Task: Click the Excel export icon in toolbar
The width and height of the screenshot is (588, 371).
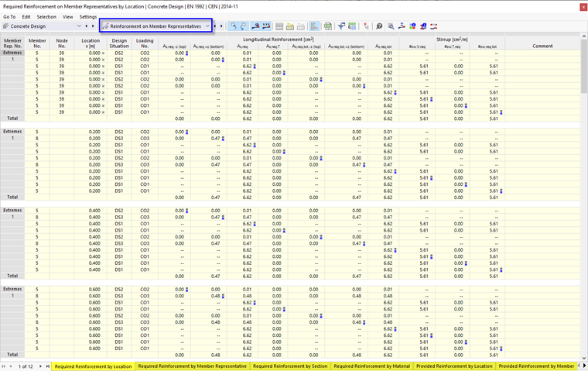Action: coord(327,26)
